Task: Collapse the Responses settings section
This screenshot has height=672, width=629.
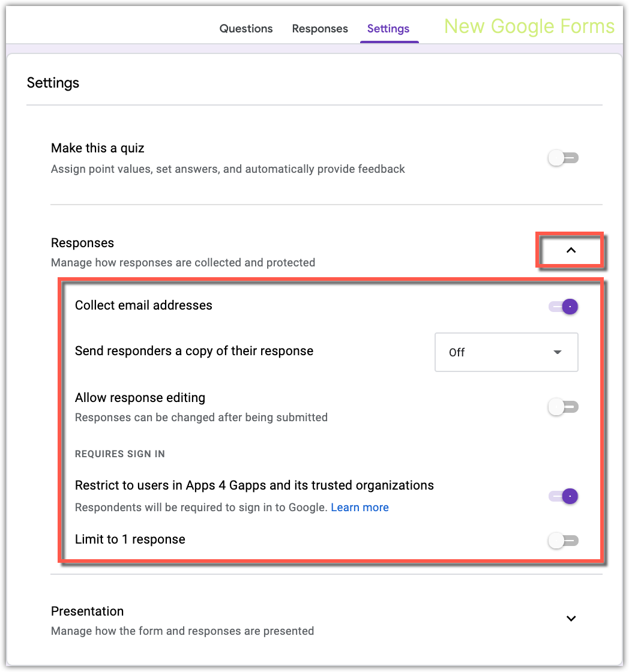Action: pos(570,250)
